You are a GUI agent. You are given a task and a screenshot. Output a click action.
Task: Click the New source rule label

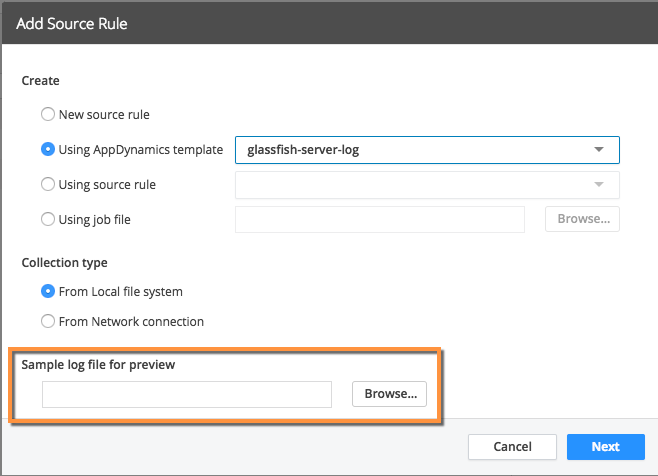[104, 115]
